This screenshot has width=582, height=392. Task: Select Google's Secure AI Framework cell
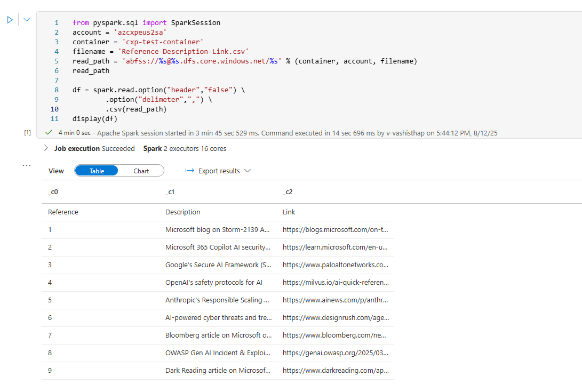point(218,265)
